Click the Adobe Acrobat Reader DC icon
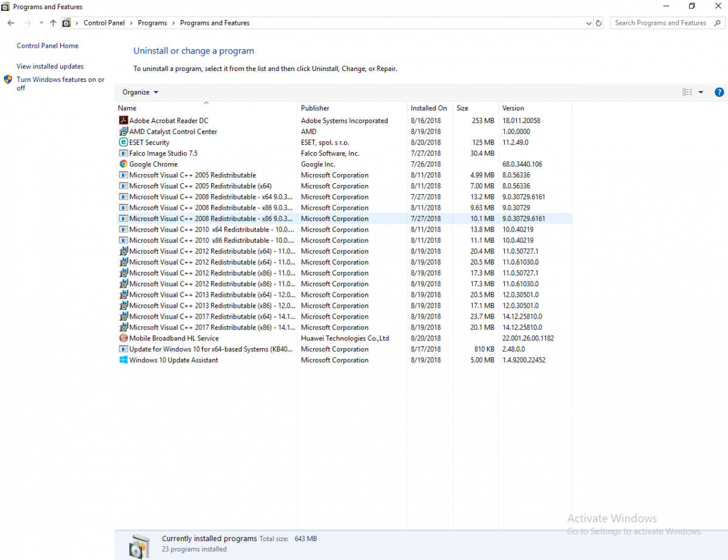This screenshot has height=560, width=728. (124, 121)
